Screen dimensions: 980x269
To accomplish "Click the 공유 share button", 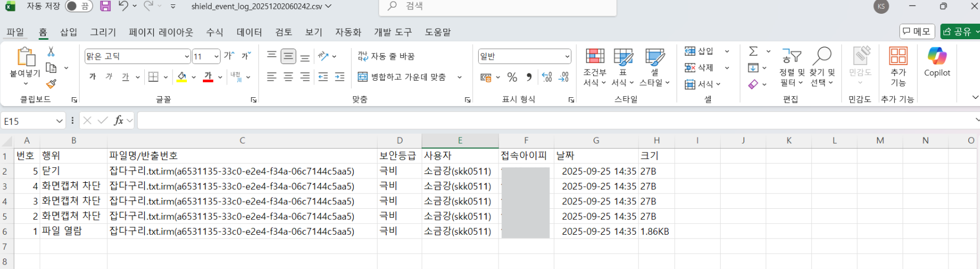I will (x=958, y=32).
